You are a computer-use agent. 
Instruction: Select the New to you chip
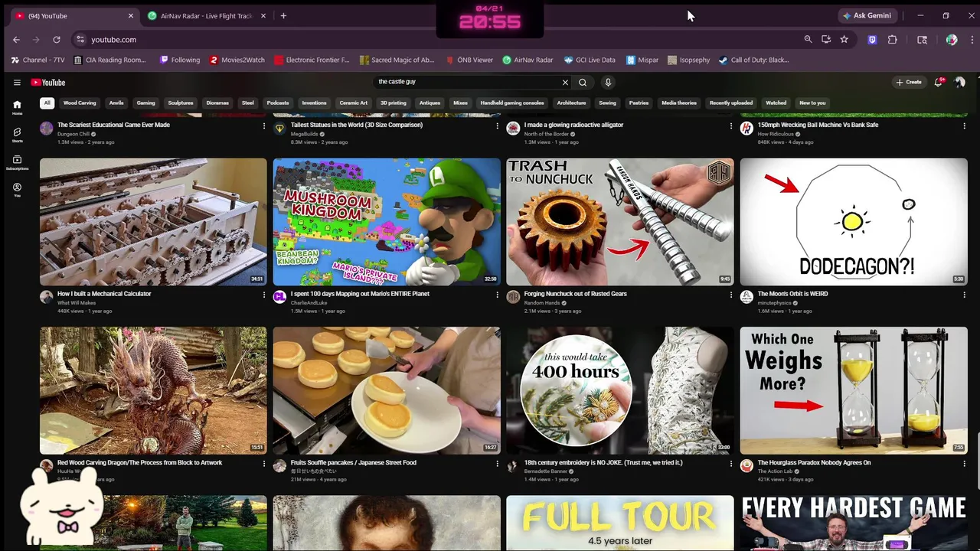click(x=812, y=103)
